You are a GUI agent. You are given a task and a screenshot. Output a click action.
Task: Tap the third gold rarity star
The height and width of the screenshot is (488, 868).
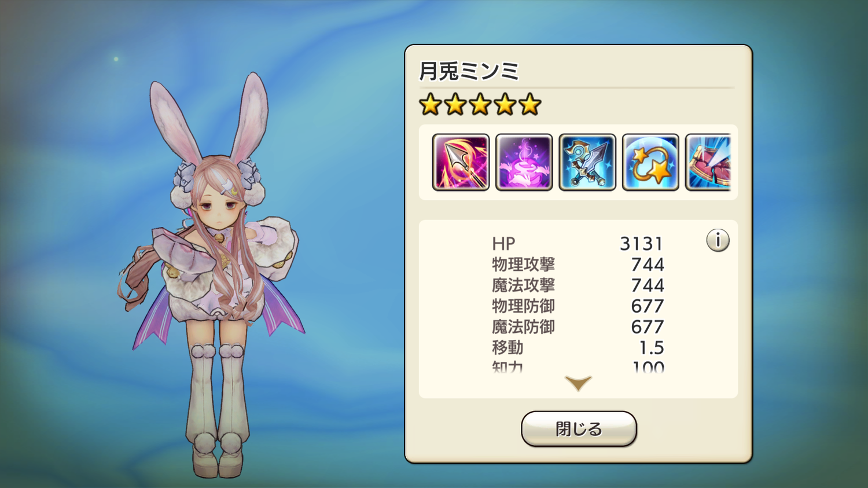coord(480,105)
